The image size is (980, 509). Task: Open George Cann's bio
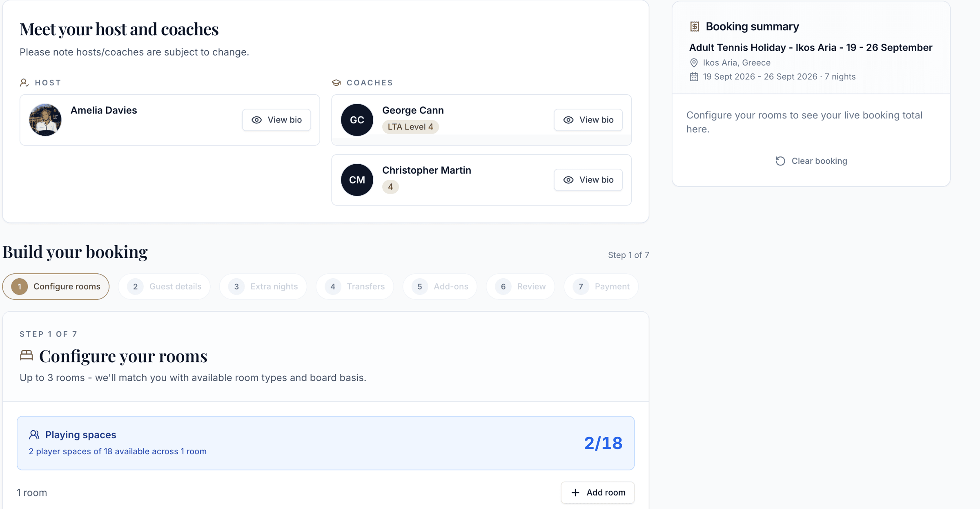(x=588, y=120)
